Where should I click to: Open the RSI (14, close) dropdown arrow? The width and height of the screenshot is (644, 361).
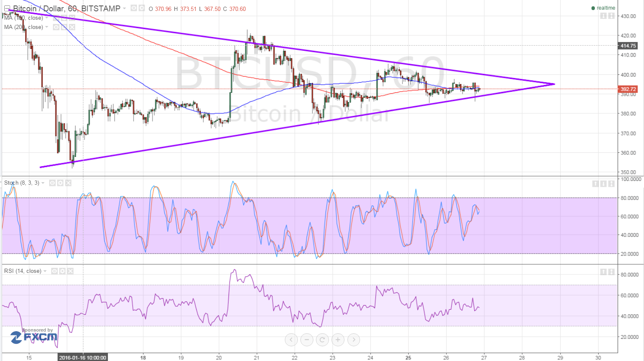[45, 271]
